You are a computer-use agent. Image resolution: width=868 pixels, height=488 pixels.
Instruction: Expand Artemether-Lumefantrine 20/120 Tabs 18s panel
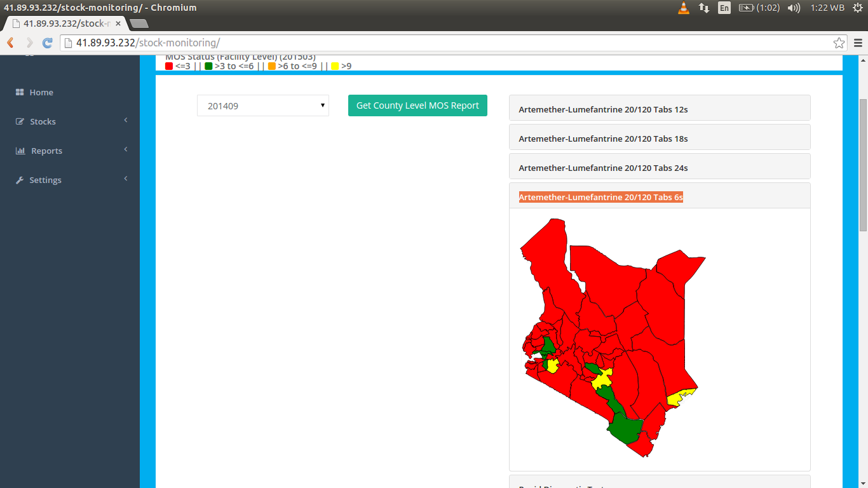(x=660, y=139)
